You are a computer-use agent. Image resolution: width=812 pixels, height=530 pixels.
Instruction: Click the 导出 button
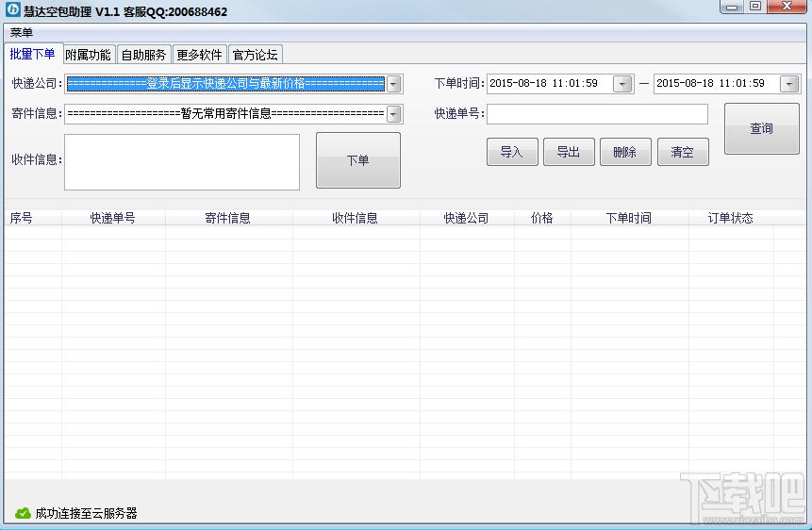click(569, 152)
